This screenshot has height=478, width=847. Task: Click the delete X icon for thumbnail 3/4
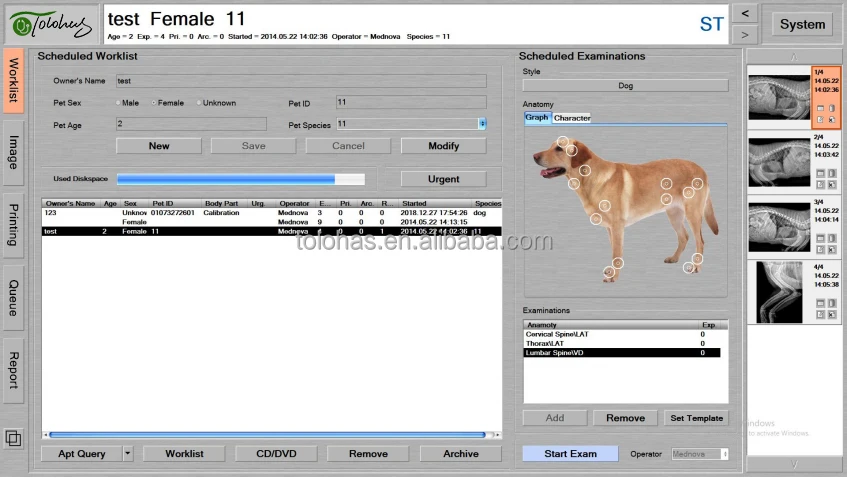[x=832, y=250]
